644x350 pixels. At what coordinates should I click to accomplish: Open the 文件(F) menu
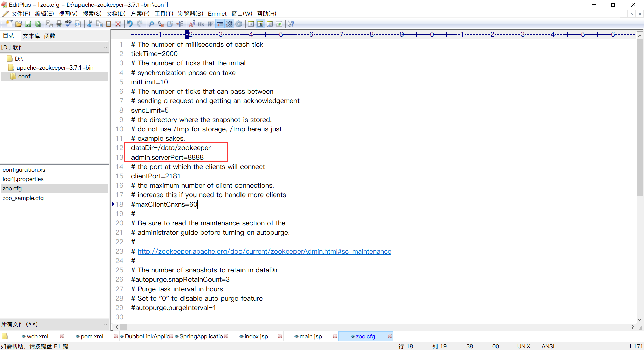[x=20, y=14]
